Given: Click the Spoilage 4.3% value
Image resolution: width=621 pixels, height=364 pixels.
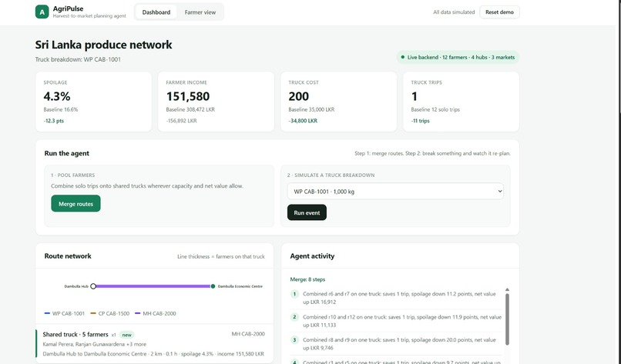Looking at the screenshot, I should [57, 96].
